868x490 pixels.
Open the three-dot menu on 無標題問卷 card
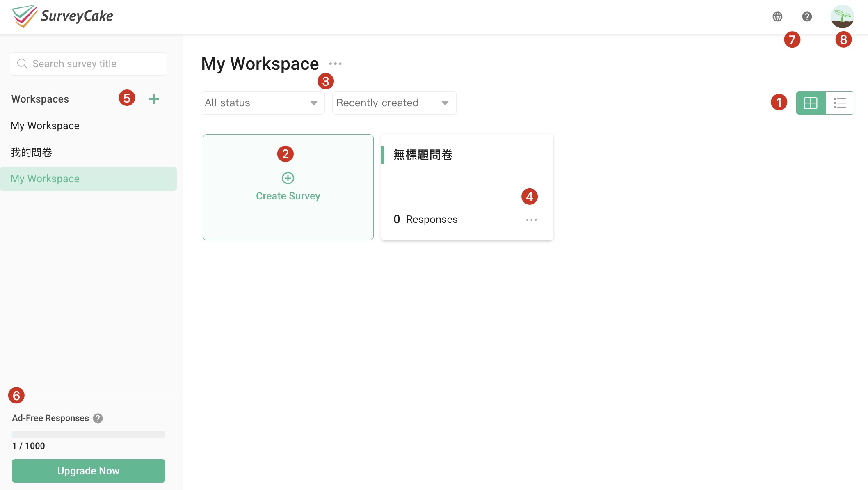tap(531, 220)
